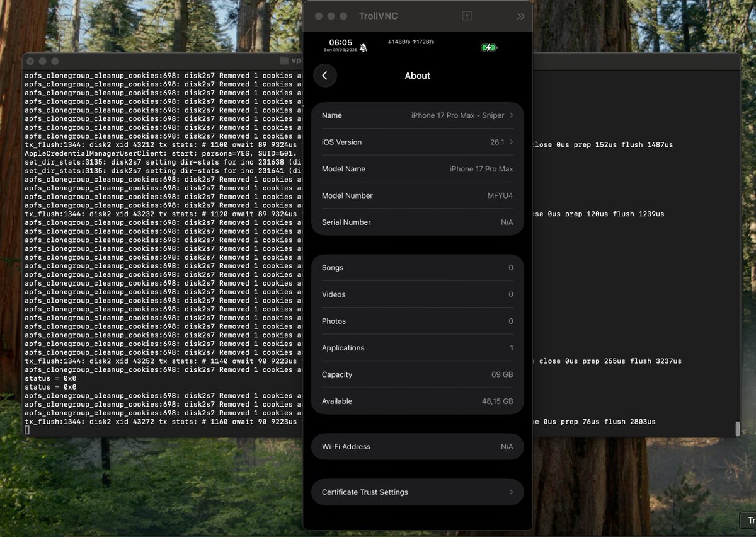
Task: Minimize the Terminal window behind TrollVNC
Action: 42,61
